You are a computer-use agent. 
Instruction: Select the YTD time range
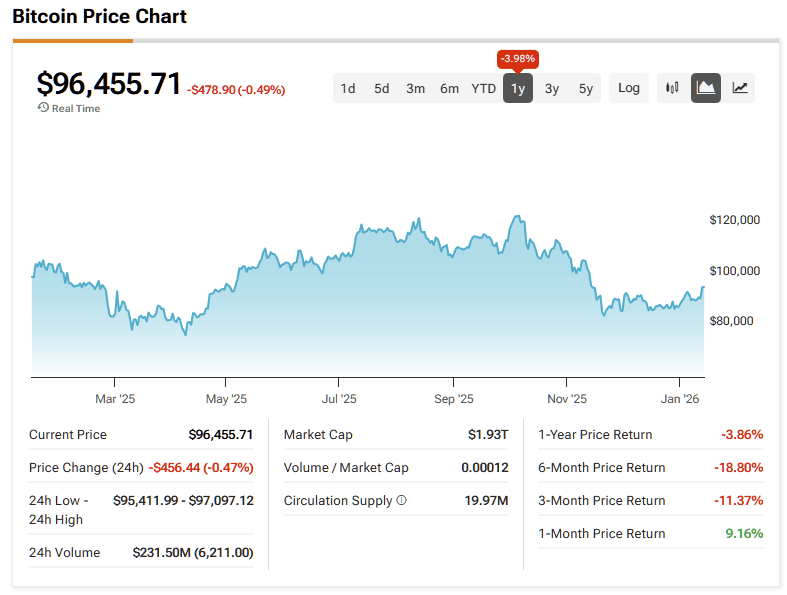(483, 88)
